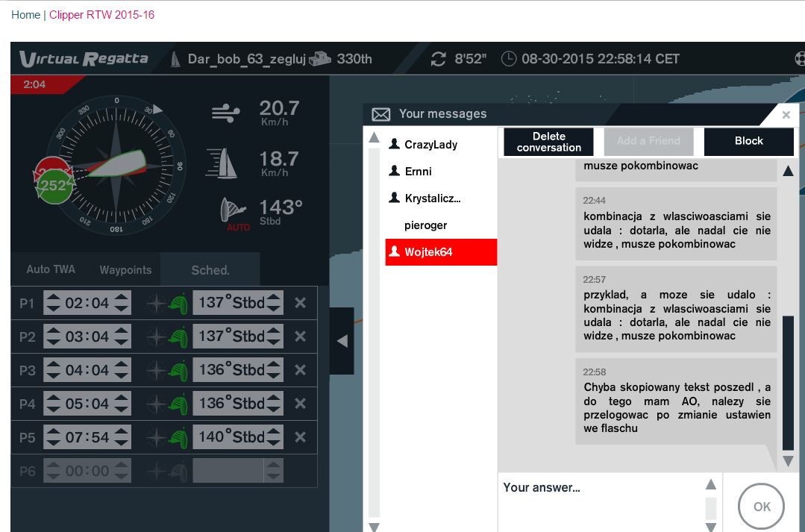
Task: Select the highlighted Wojtek64 contact
Action: coord(441,251)
